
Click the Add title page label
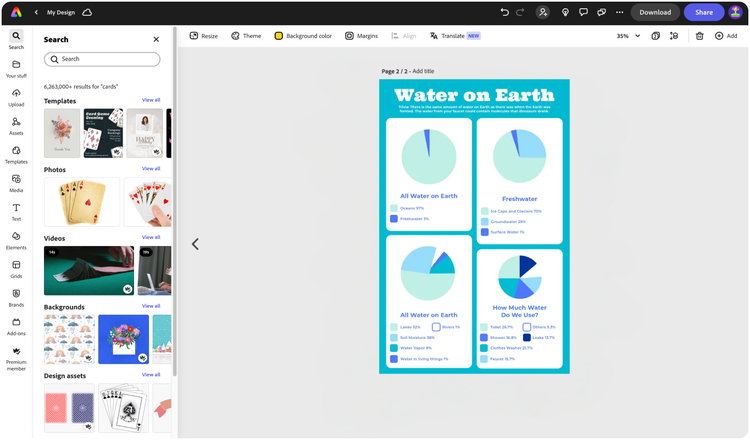coord(423,71)
